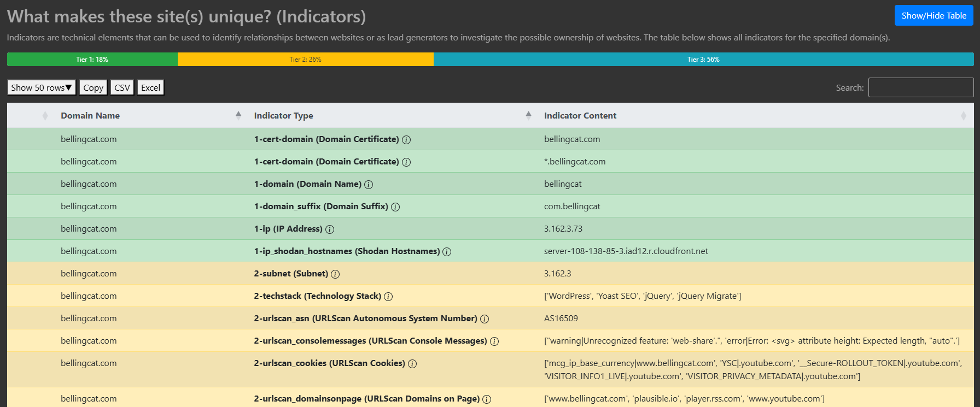
Task: Open the Show 50 rows dropdown
Action: tap(42, 87)
